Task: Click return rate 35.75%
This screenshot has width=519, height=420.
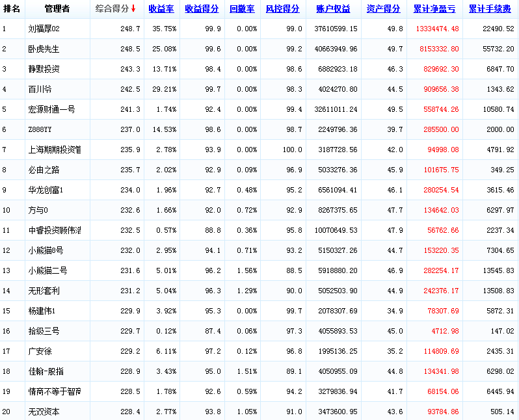Action: tap(165, 29)
